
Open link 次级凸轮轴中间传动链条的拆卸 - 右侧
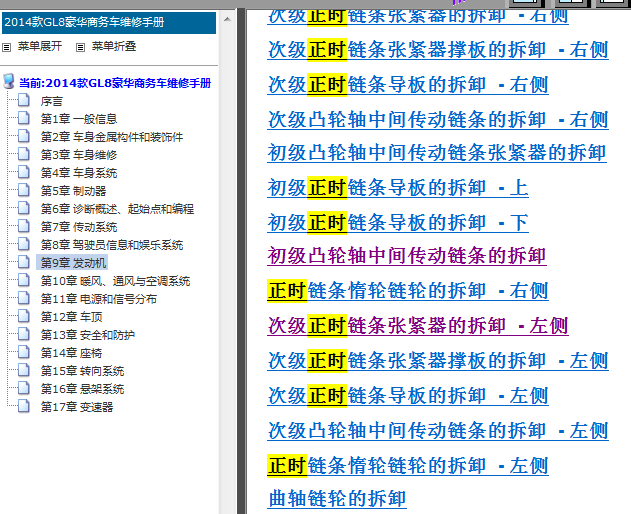pyautogui.click(x=438, y=120)
